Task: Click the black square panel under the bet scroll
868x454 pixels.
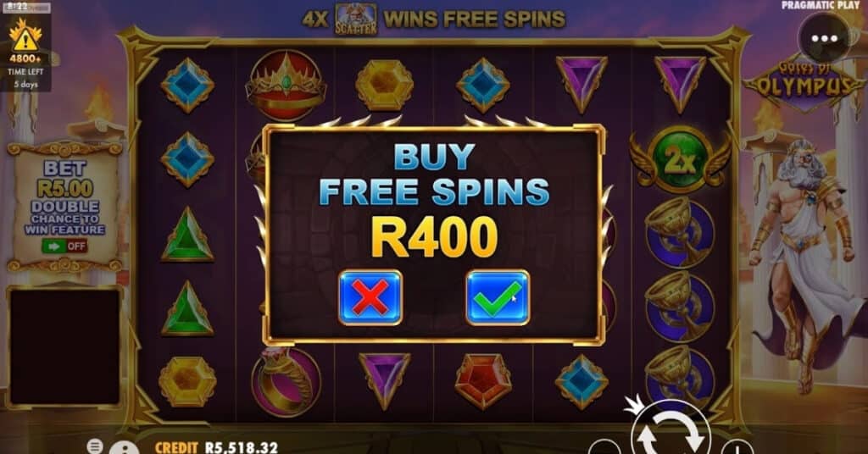Action: pos(64,346)
